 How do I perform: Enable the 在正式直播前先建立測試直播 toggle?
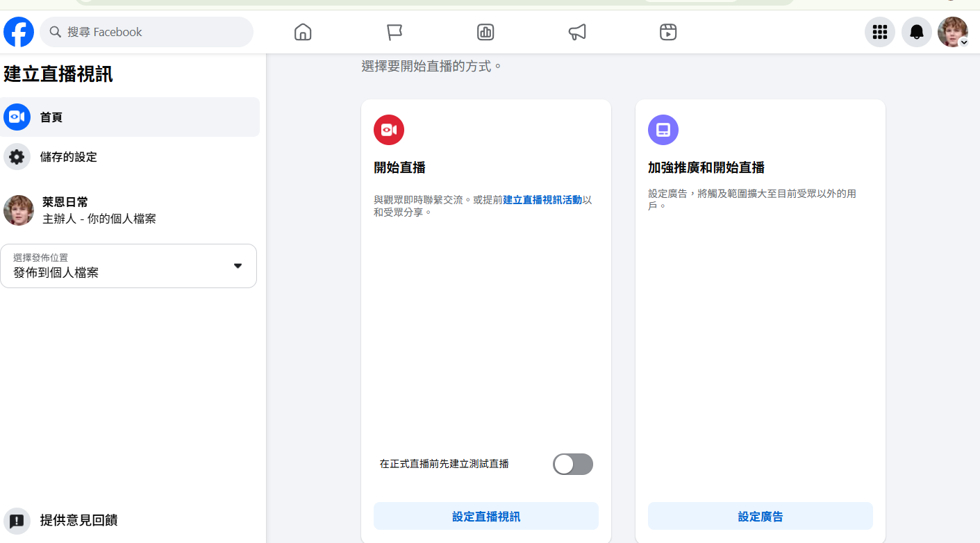573,464
